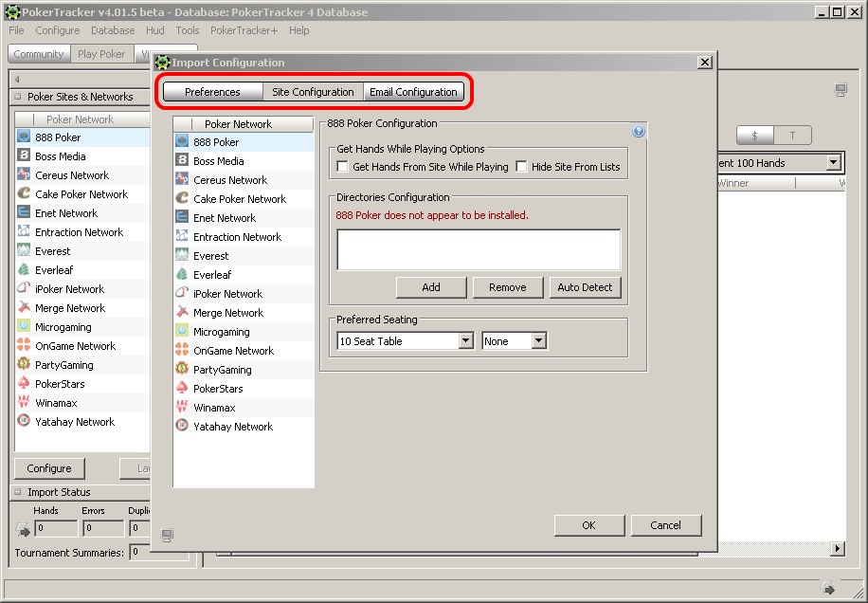
Task: Click Winamax icon in dialog list
Action: coord(182,407)
